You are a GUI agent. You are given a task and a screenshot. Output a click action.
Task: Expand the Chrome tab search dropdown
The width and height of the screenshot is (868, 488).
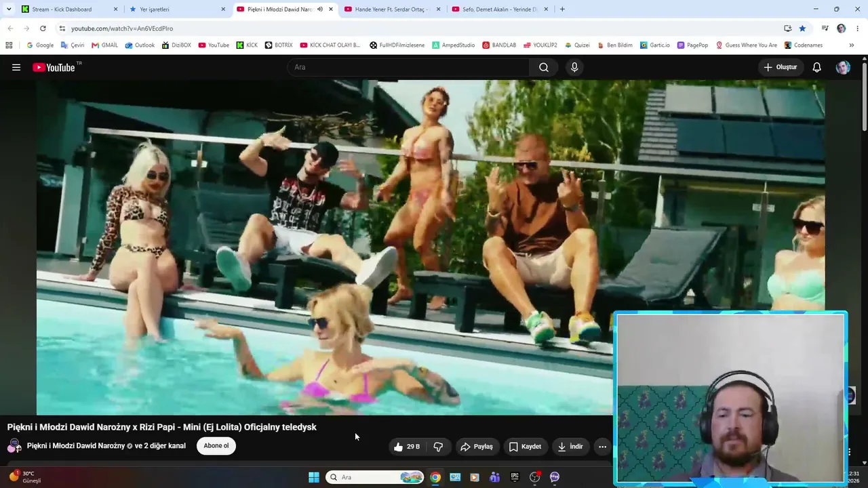click(9, 9)
